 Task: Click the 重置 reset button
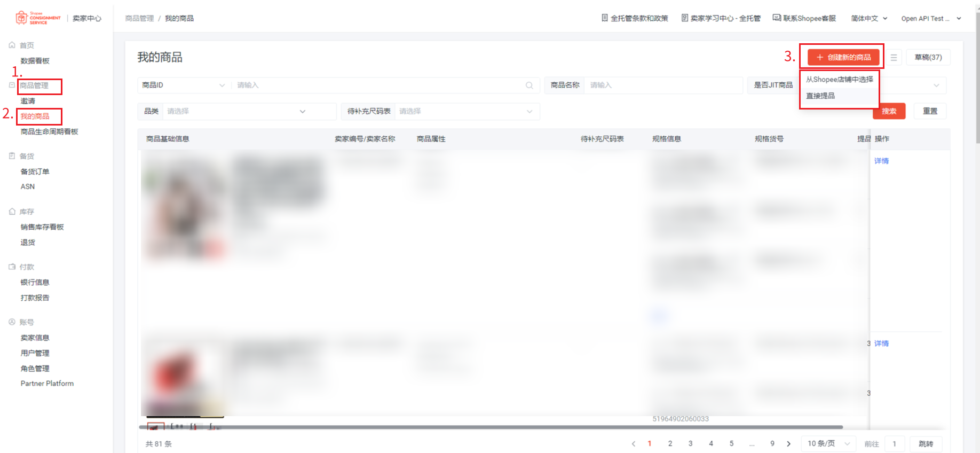[x=930, y=111]
